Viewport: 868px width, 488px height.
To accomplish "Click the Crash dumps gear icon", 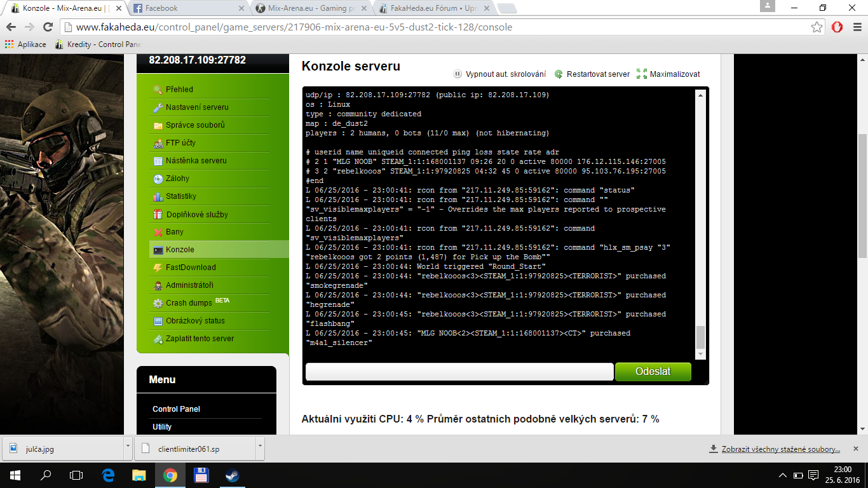I will (x=158, y=303).
